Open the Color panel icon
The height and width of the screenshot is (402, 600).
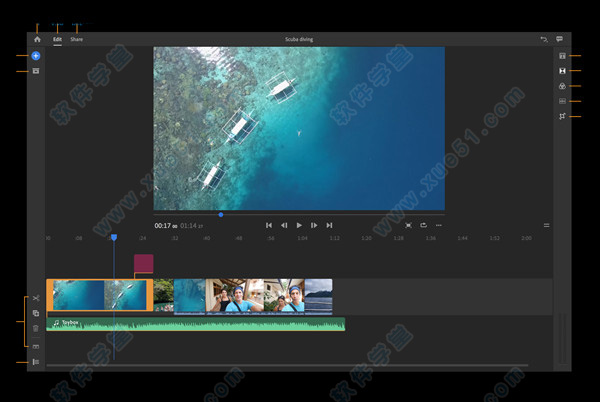[562, 86]
